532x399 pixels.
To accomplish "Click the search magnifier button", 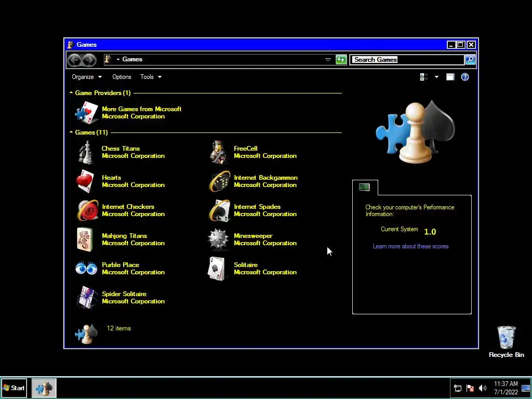I will (470, 60).
